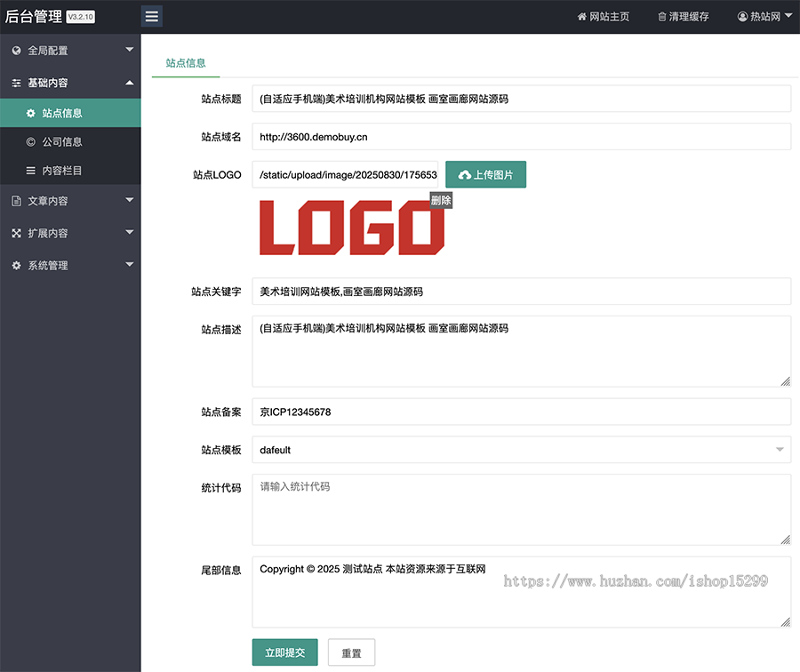Screen dimensions: 800x672
Task: Click the gear icon of 系统管理
Action: 17,265
